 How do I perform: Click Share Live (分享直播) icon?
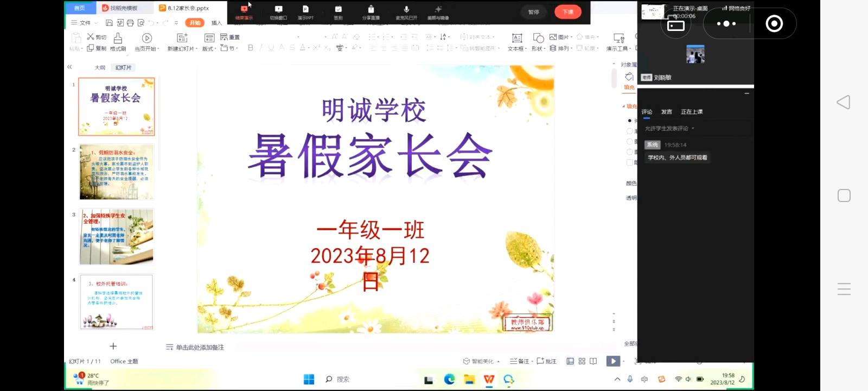(371, 9)
